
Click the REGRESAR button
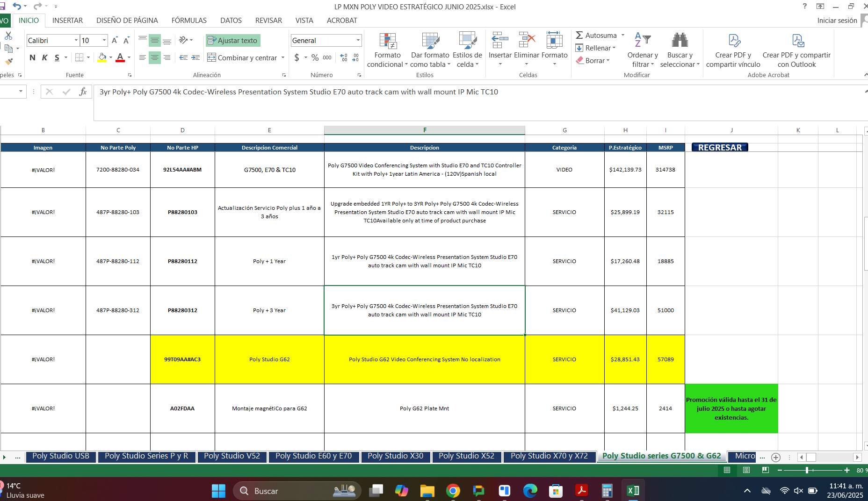(x=720, y=147)
